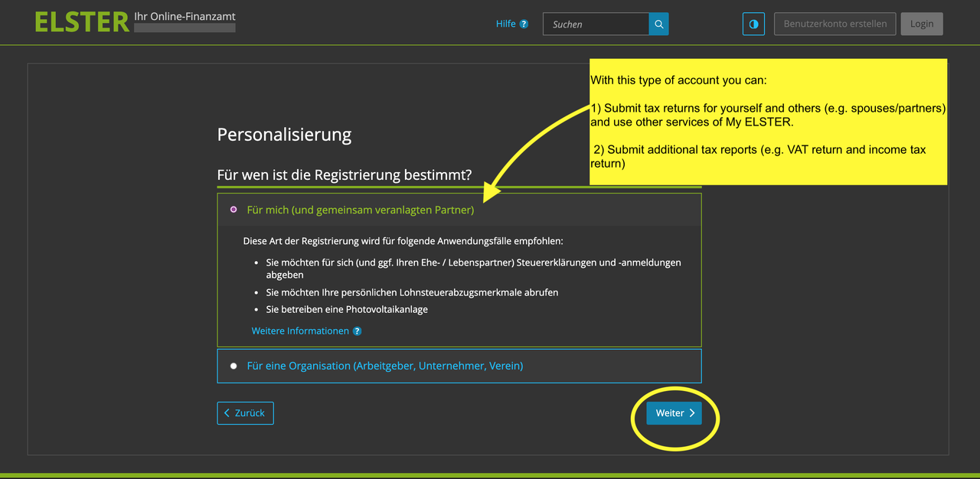Click the help question mark icon beside Hilfe

click(524, 24)
